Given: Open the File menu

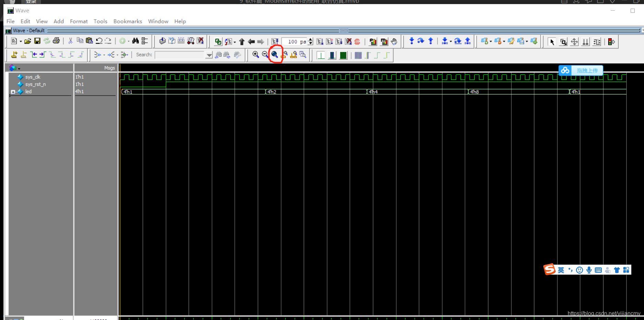Looking at the screenshot, I should point(11,21).
